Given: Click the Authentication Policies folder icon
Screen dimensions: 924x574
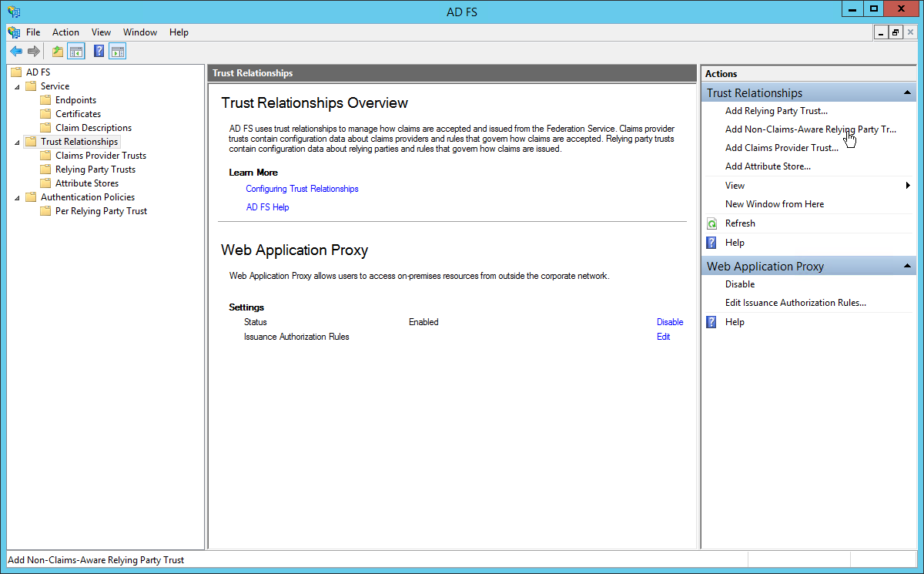Looking at the screenshot, I should [31, 197].
